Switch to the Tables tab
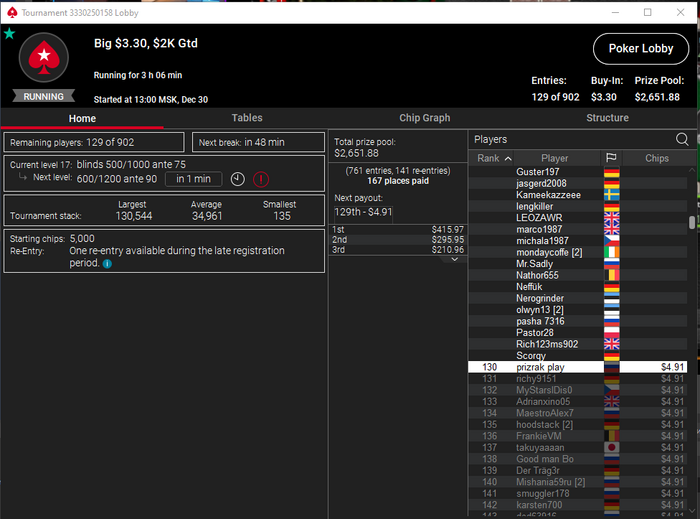 point(247,118)
